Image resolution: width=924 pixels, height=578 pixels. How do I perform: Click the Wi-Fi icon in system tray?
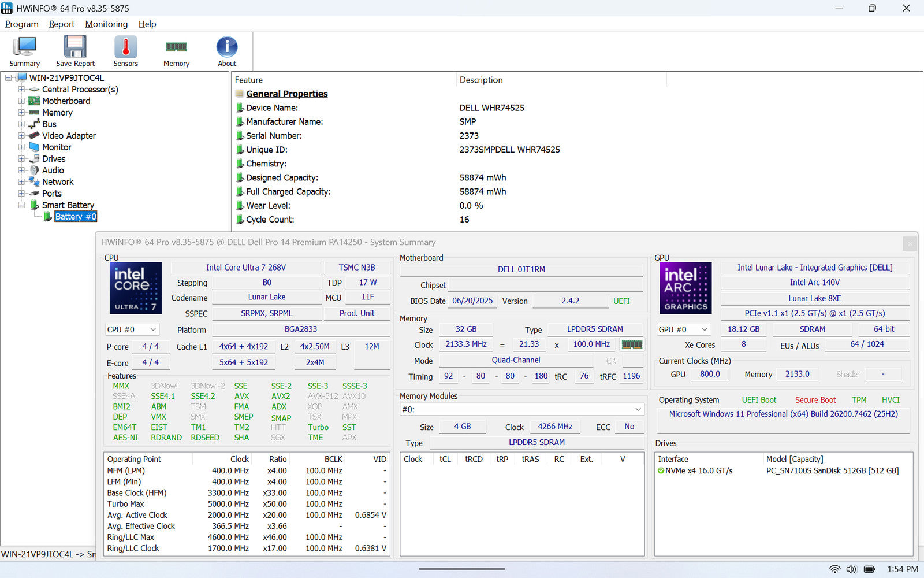(834, 569)
